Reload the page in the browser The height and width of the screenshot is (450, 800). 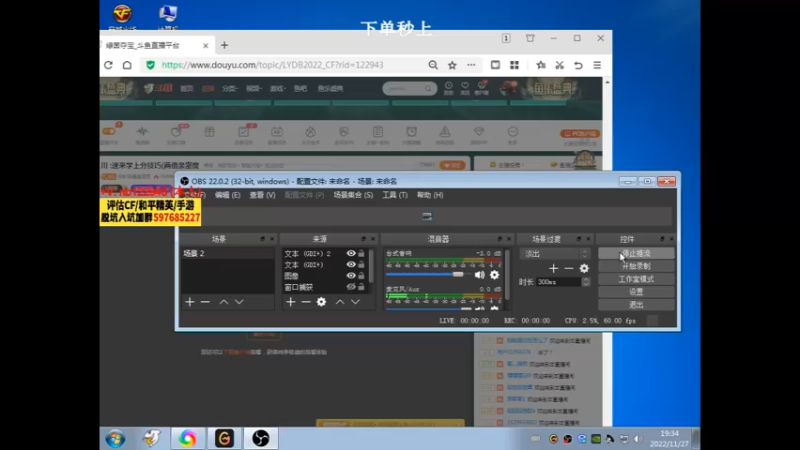pyautogui.click(x=108, y=65)
